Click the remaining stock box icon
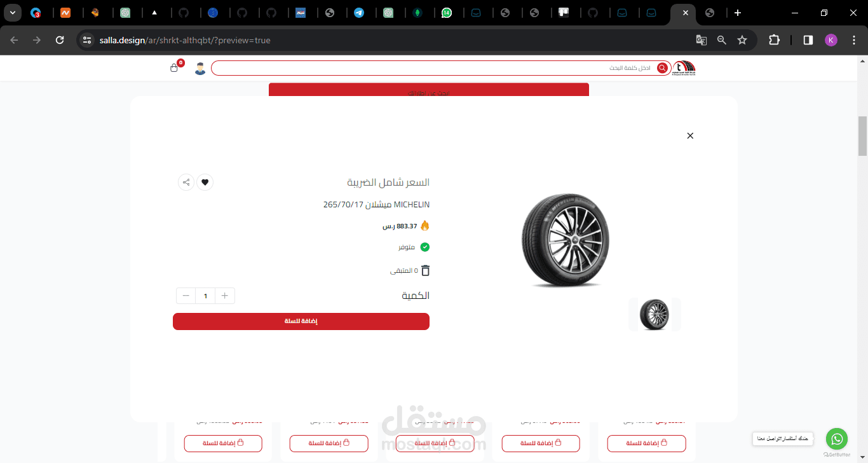Screen dimensions: 868x463 (x=425, y=270)
